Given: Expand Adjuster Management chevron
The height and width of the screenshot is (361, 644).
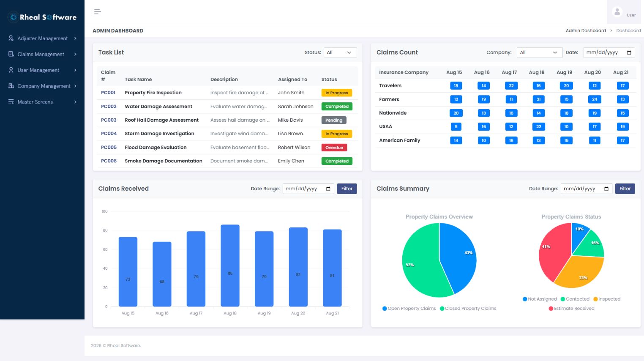Looking at the screenshot, I should [x=75, y=38].
